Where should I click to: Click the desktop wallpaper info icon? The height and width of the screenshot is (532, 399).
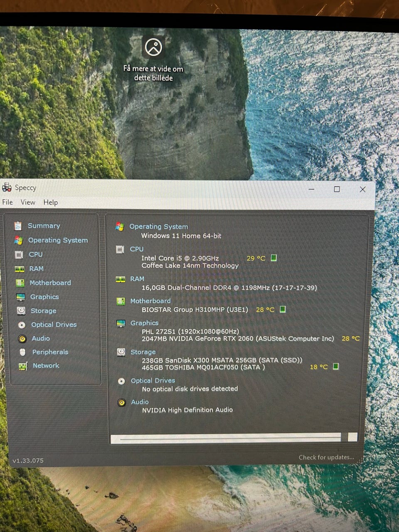click(153, 47)
